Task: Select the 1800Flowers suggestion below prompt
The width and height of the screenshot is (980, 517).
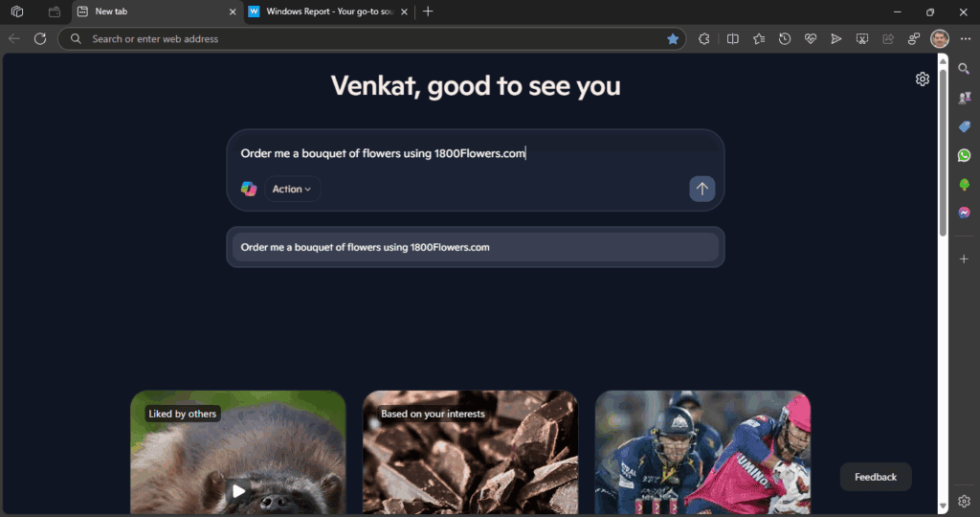Action: [x=475, y=247]
